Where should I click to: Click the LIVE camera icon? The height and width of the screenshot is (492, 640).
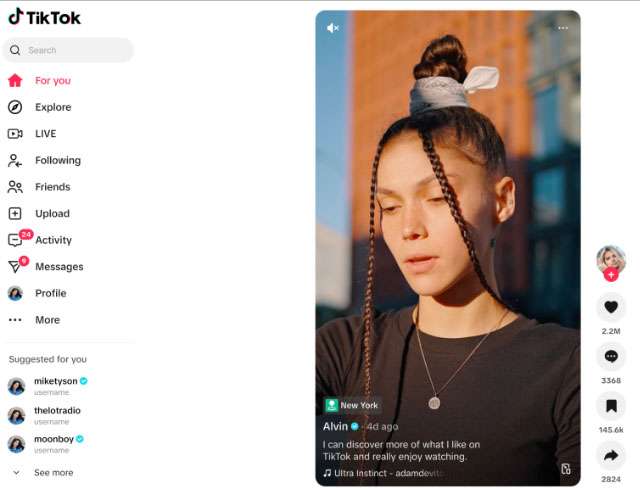(x=15, y=134)
